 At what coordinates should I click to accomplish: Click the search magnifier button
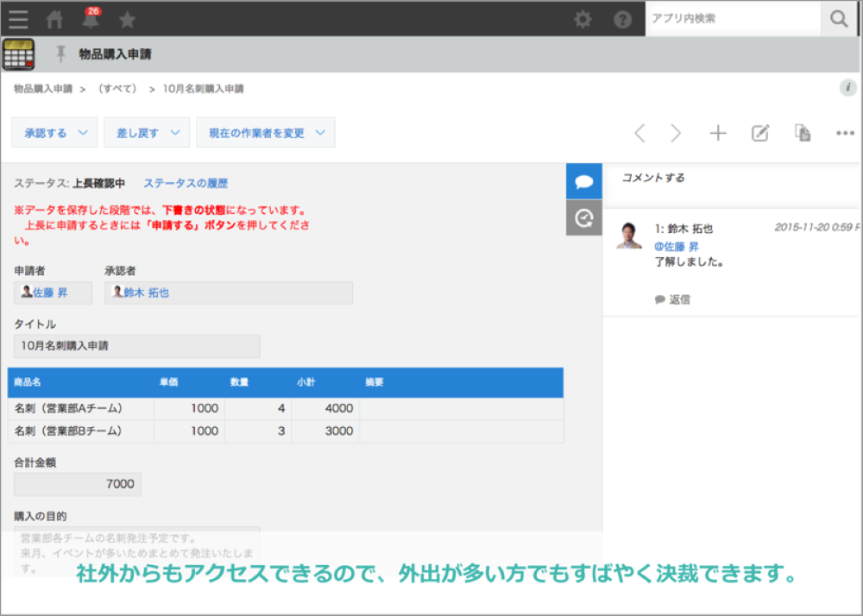[838, 18]
